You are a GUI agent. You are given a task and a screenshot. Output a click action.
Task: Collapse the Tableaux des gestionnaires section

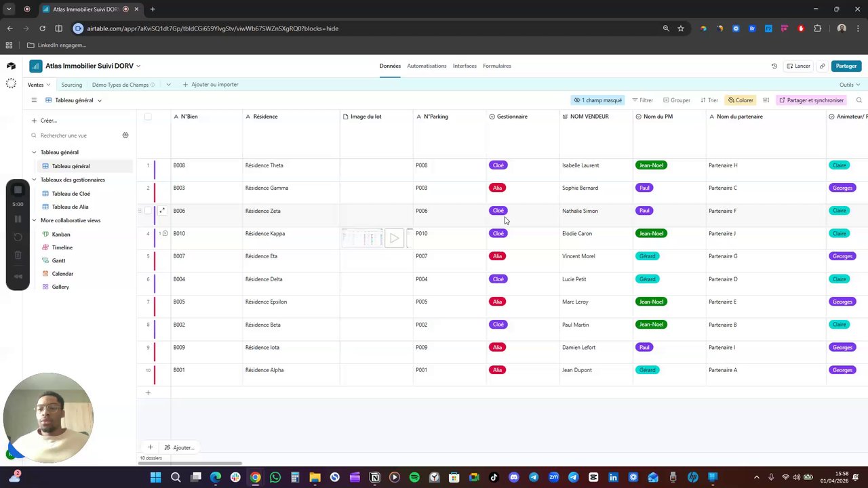tap(34, 180)
